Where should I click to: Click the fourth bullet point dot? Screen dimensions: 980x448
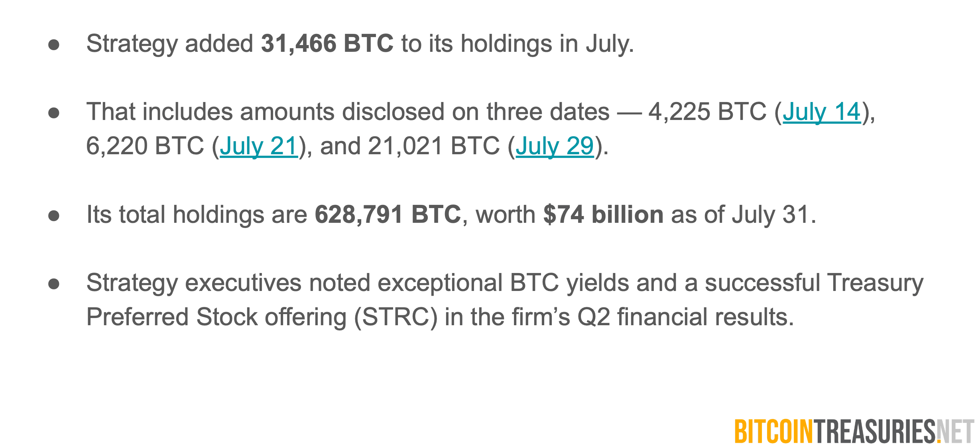54,284
